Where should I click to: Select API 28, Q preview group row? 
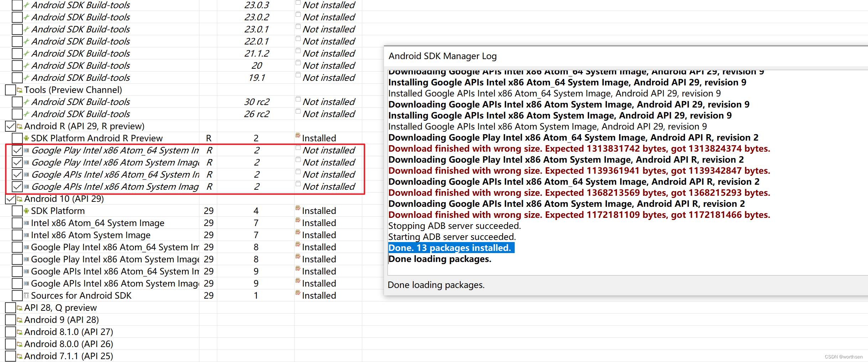tap(181, 308)
